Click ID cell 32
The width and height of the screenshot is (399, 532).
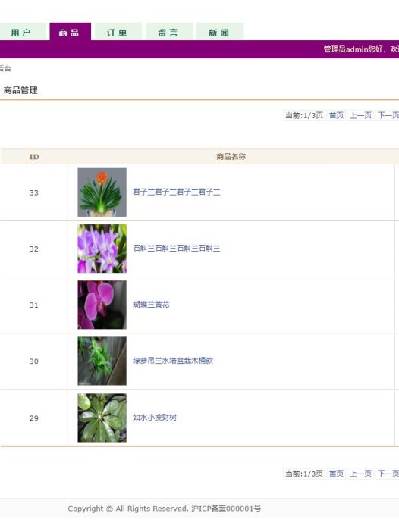(x=33, y=249)
